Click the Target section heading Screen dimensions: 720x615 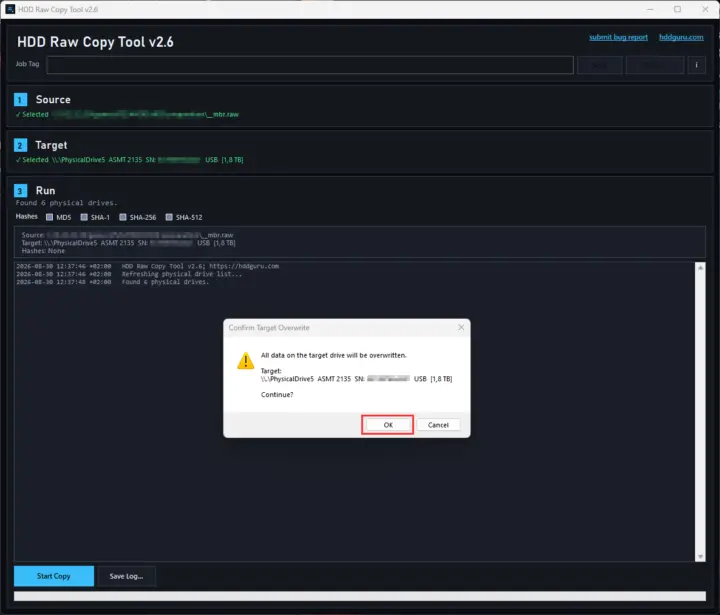coord(51,145)
